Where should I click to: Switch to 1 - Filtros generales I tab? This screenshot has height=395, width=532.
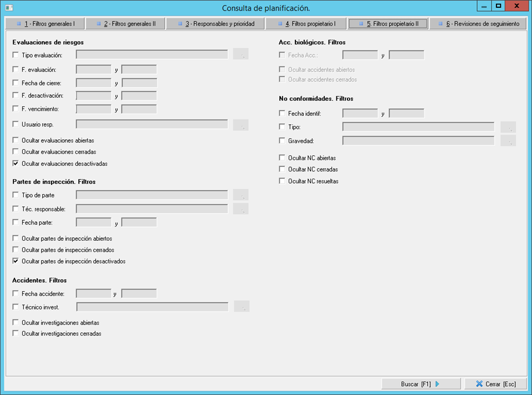click(x=44, y=24)
